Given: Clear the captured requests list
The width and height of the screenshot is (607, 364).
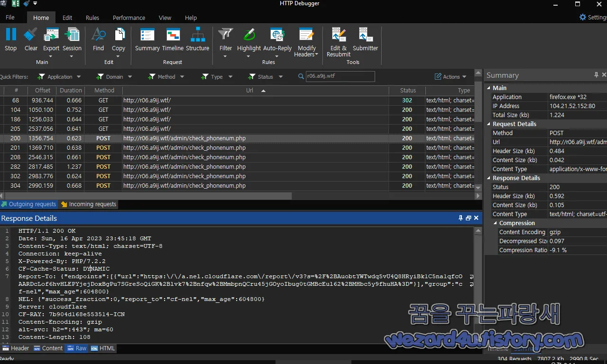Looking at the screenshot, I should [31, 39].
